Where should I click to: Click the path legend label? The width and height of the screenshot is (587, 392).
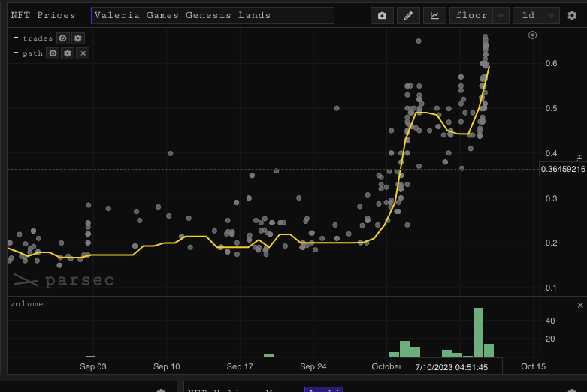(32, 53)
